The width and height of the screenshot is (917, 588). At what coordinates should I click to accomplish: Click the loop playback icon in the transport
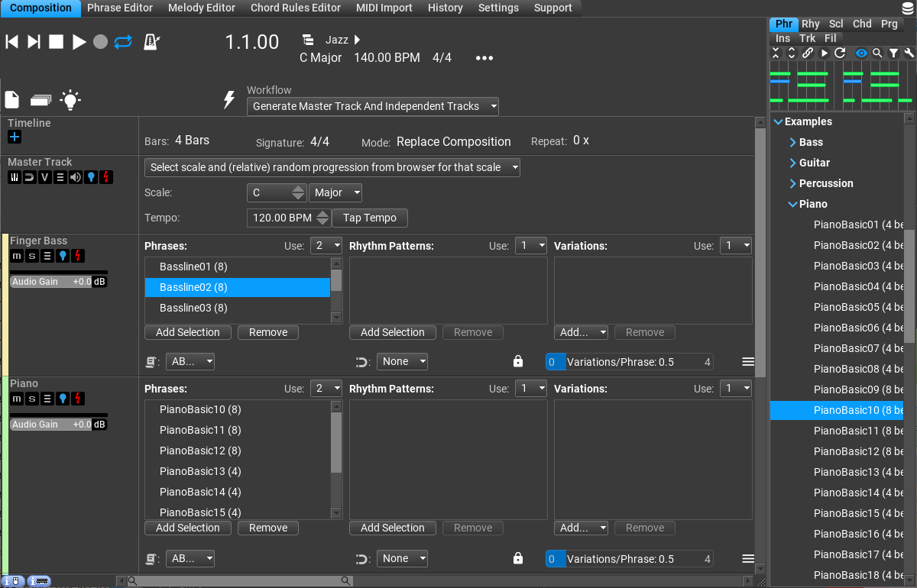coord(123,44)
